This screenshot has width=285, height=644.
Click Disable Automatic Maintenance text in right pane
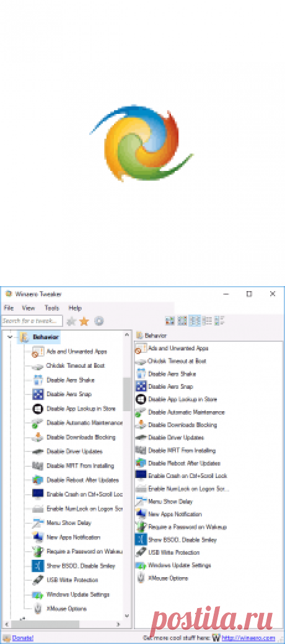point(186,412)
